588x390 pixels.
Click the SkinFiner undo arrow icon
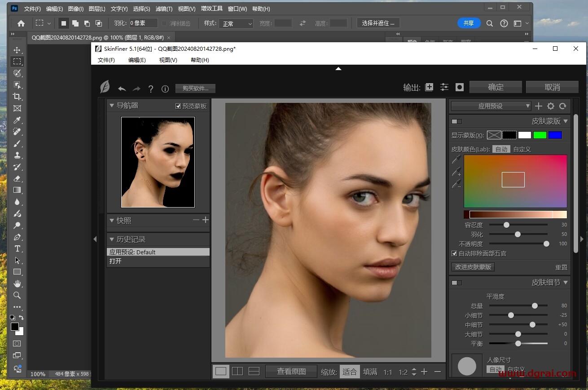122,89
